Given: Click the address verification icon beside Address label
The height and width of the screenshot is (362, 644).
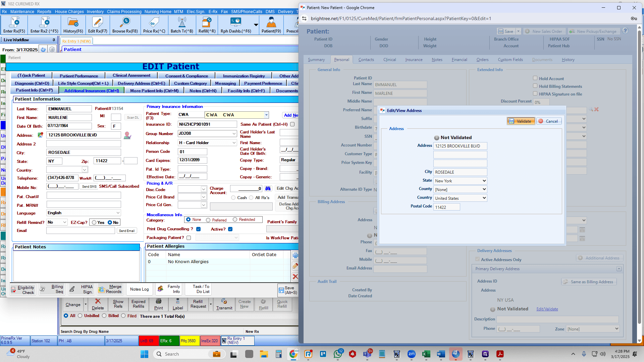Looking at the screenshot, I should click(x=41, y=135).
